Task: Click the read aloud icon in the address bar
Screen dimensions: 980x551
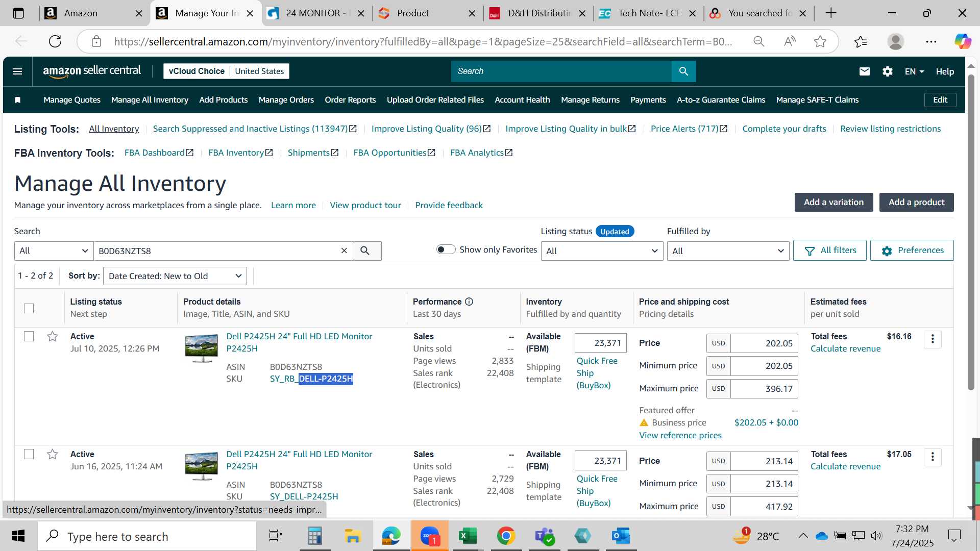Action: click(790, 41)
